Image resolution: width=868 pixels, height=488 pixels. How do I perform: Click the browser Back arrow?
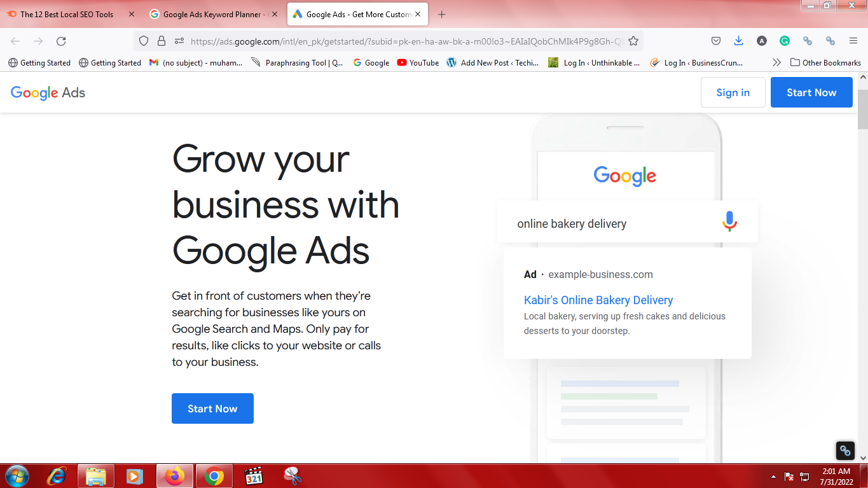tap(15, 41)
